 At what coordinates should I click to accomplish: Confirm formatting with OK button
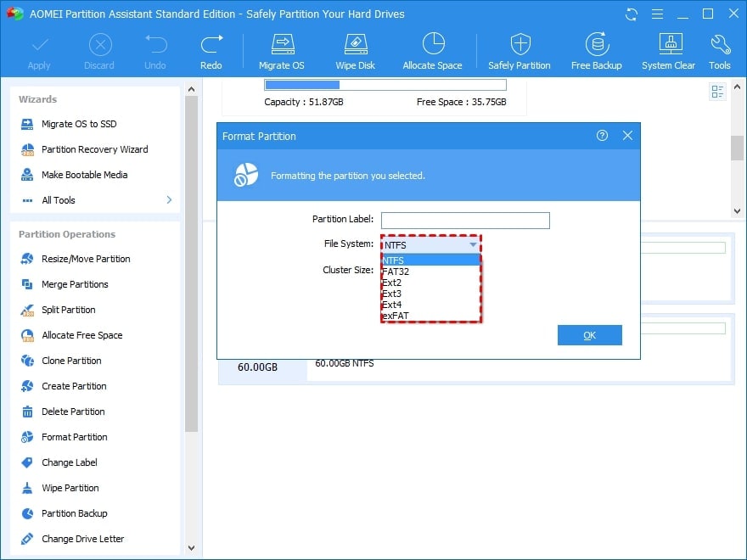click(x=590, y=335)
